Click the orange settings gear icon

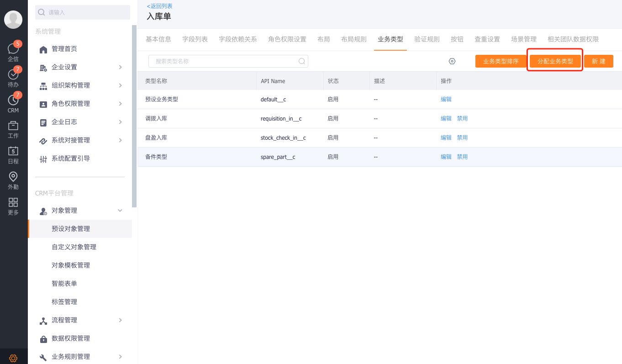click(13, 358)
